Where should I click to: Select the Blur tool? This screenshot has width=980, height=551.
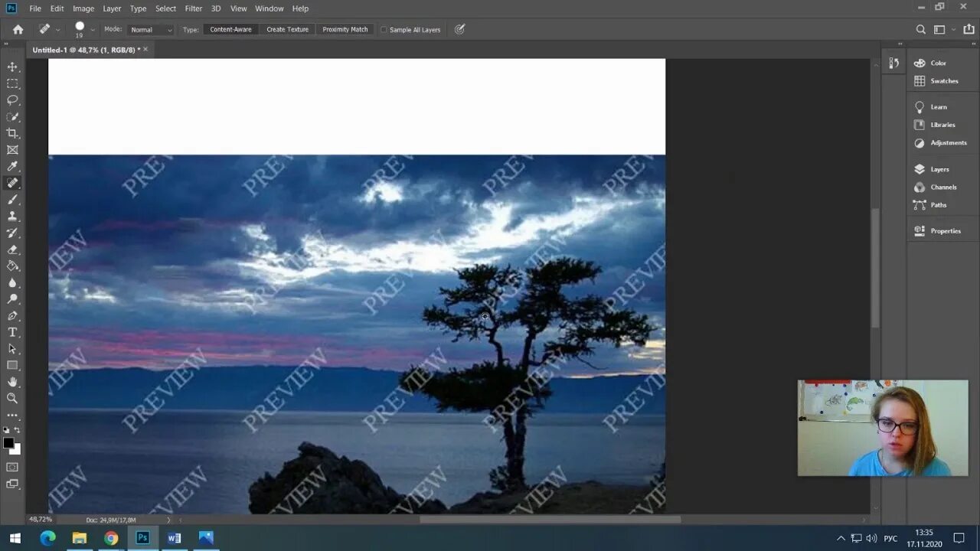(x=12, y=283)
